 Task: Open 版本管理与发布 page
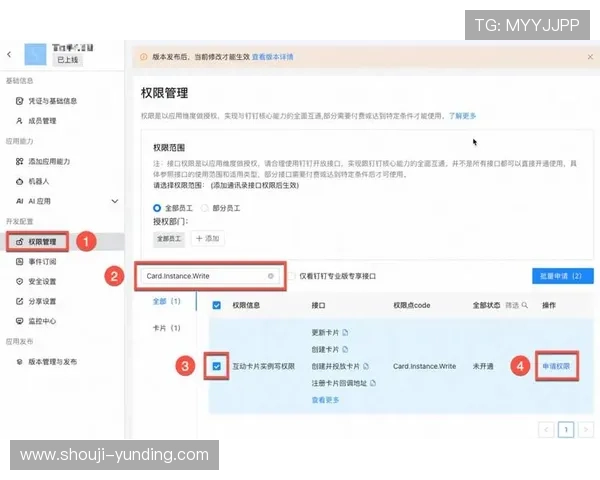[52, 362]
